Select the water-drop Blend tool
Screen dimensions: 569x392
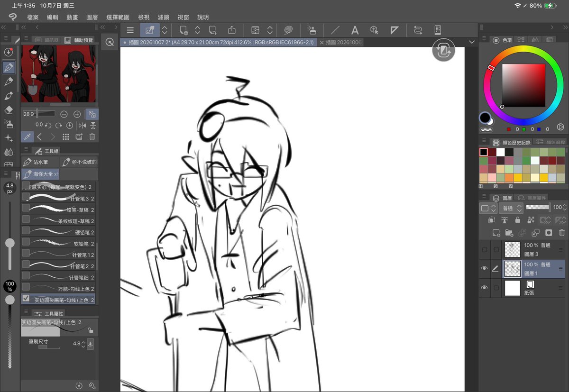pyautogui.click(x=9, y=152)
